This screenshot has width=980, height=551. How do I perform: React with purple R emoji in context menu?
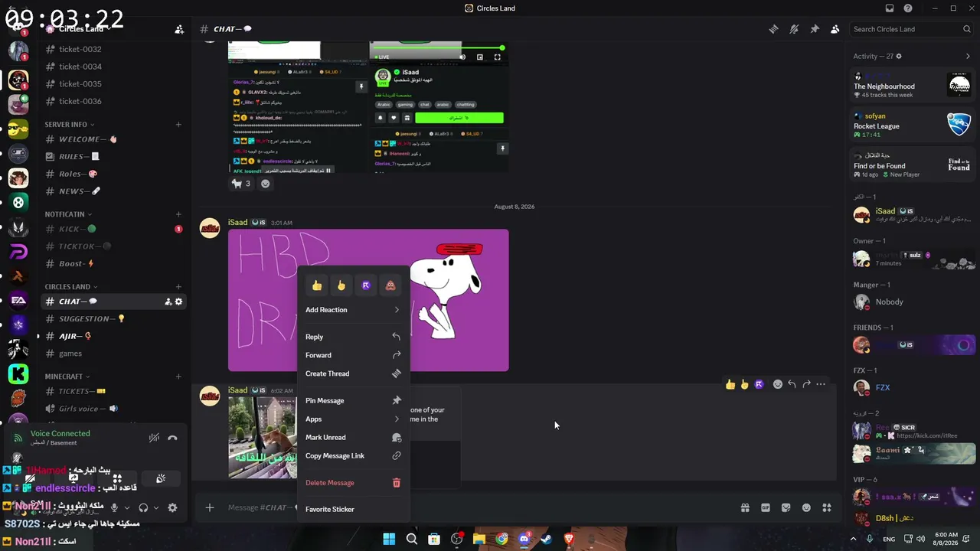[x=366, y=285]
